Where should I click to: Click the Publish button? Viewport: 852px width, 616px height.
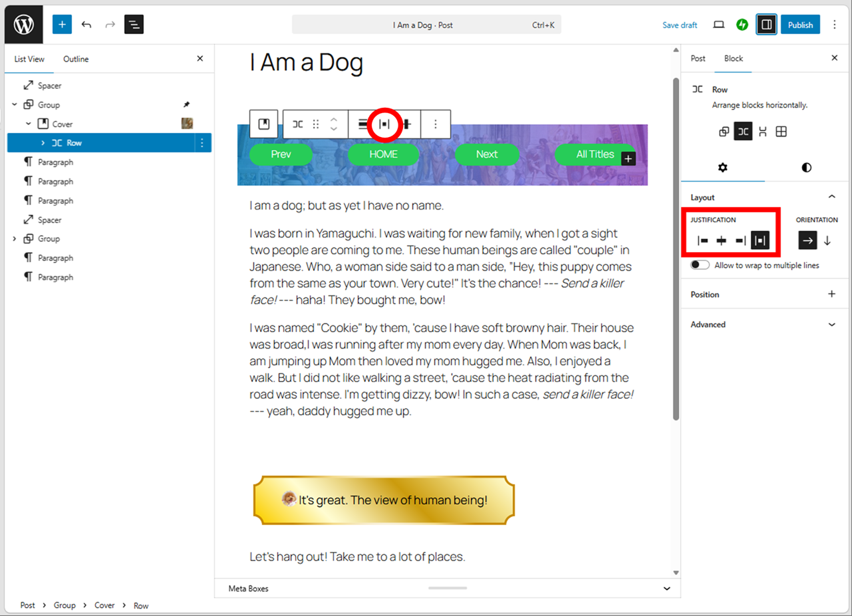(x=800, y=25)
